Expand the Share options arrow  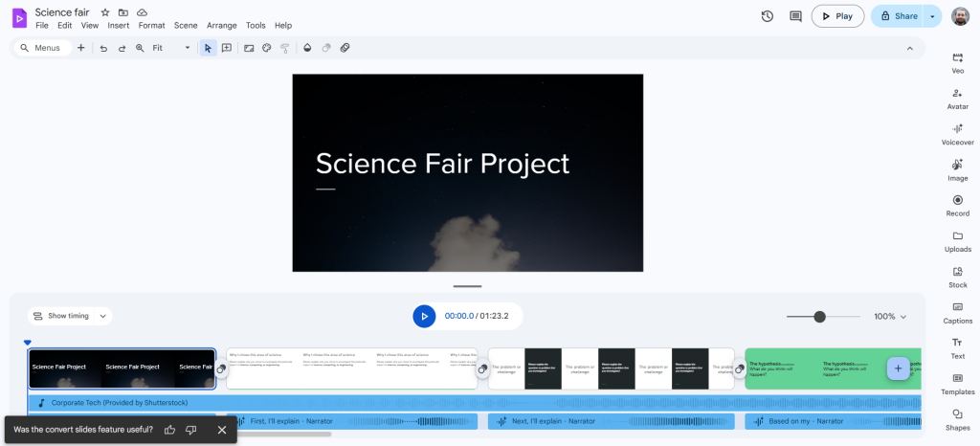pos(932,16)
